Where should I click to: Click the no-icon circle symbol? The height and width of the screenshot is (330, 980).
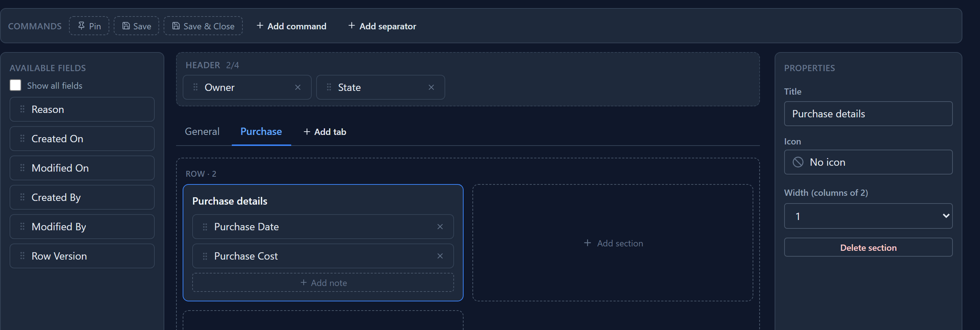798,162
